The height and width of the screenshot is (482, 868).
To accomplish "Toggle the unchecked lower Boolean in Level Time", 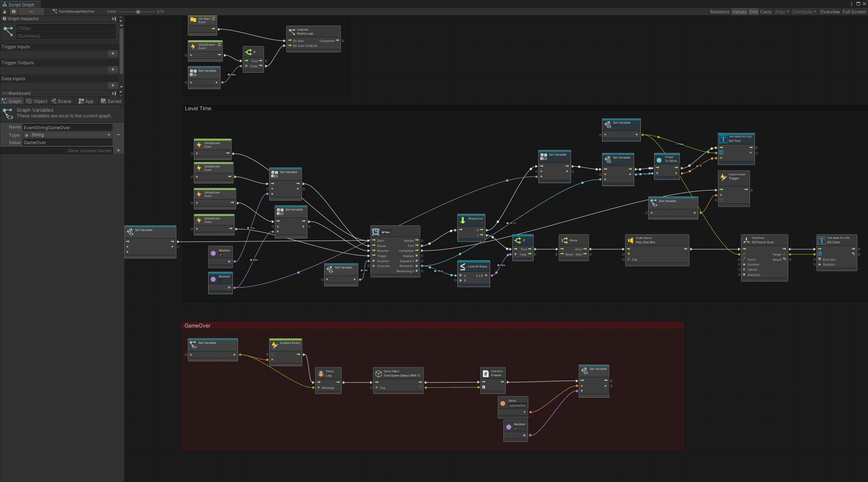I will click(x=221, y=281).
